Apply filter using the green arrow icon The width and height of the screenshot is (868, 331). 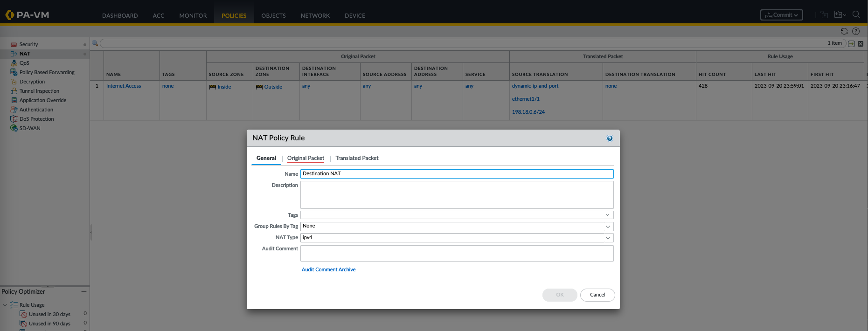(x=851, y=44)
